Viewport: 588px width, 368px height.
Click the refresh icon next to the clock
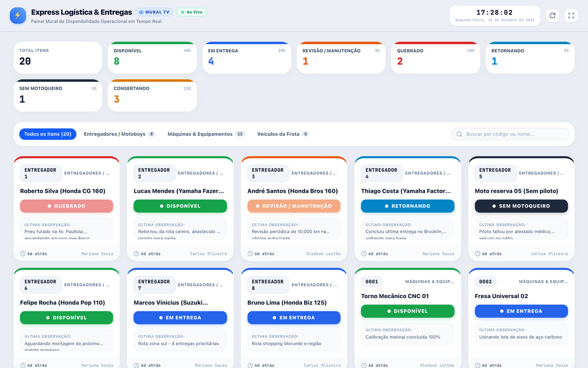pos(552,15)
